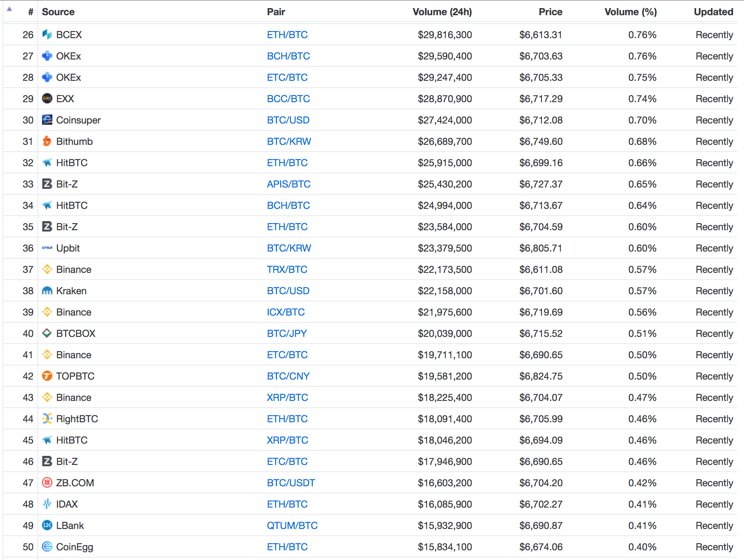
Task: Select the $6,805.71 price cell
Action: click(x=540, y=248)
